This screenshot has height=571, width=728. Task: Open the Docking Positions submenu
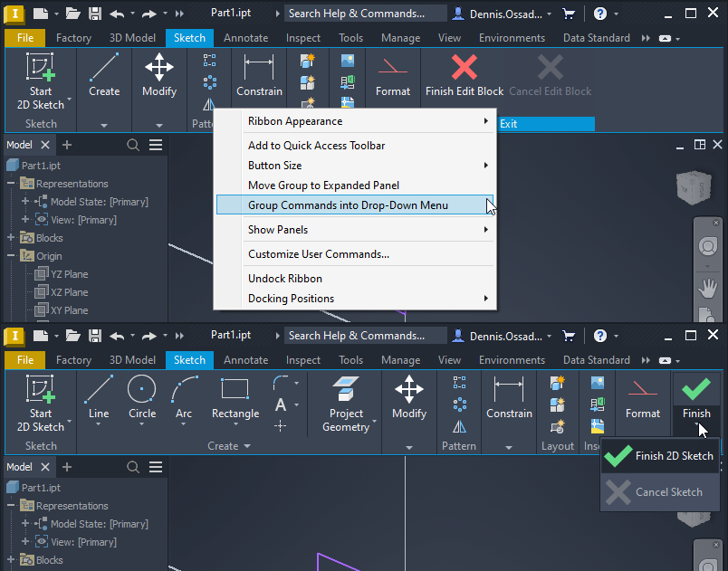(x=355, y=299)
